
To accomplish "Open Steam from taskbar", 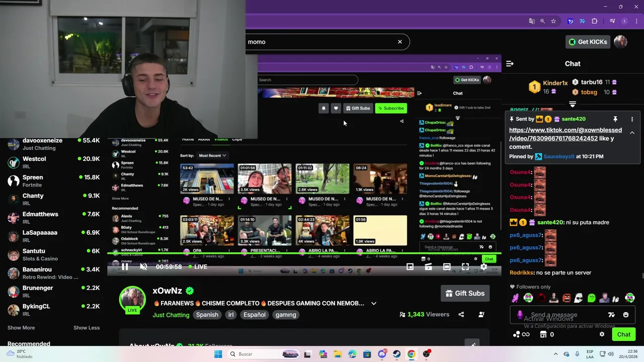I will (396, 354).
